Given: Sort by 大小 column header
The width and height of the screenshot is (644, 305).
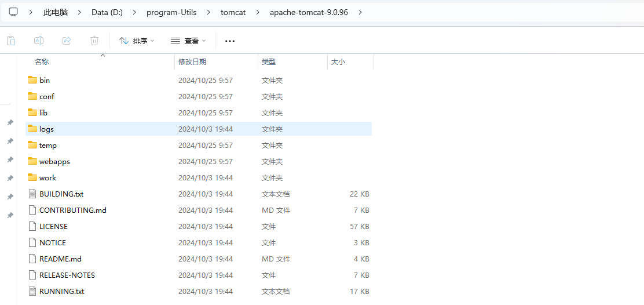Looking at the screenshot, I should click(x=338, y=61).
